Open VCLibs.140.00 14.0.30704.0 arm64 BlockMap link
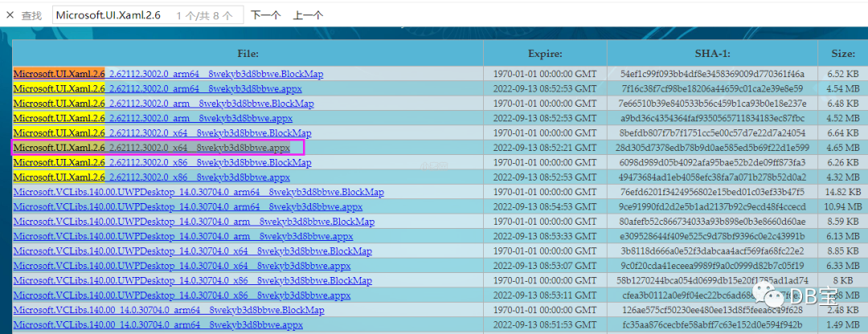 tap(169, 310)
